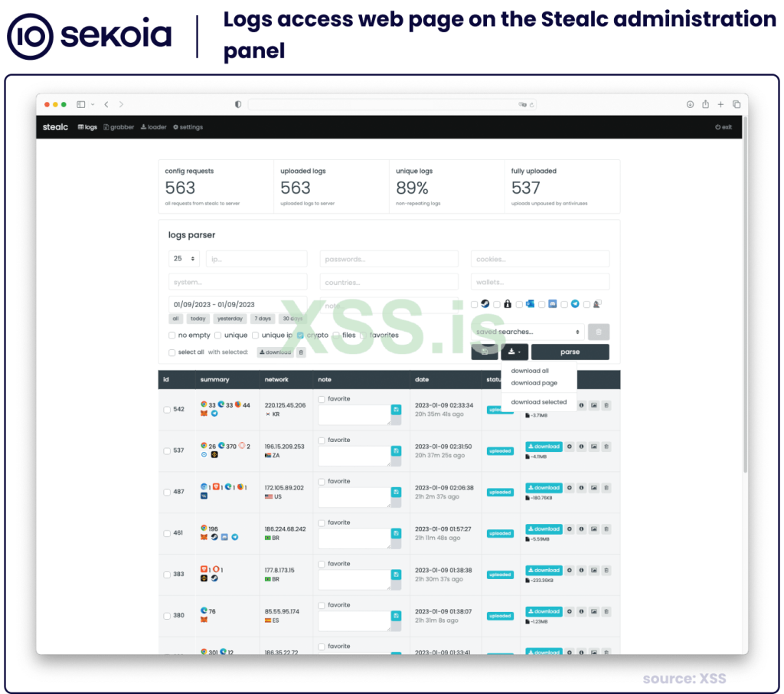
Task: Select log row 461 checkbox
Action: (x=167, y=533)
